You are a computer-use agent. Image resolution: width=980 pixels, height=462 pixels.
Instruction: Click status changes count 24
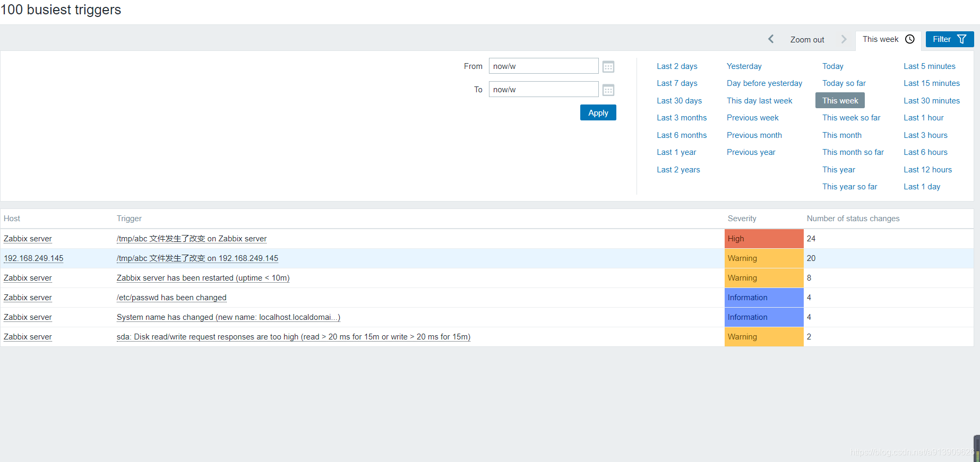point(811,239)
